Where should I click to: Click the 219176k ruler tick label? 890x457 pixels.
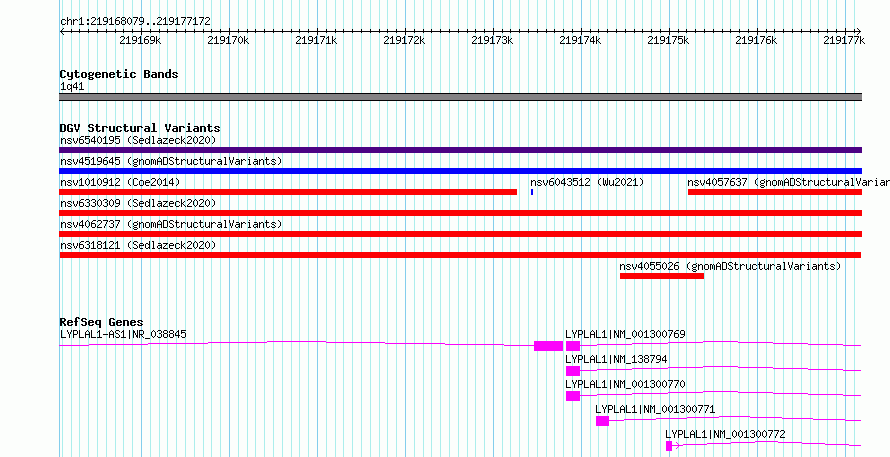pos(756,40)
